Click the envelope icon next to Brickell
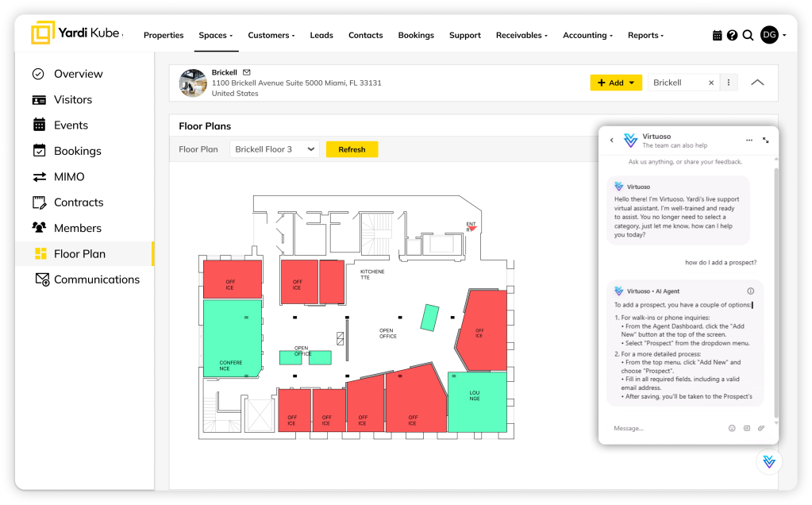Viewport: 812px width, 505px height. click(x=247, y=72)
